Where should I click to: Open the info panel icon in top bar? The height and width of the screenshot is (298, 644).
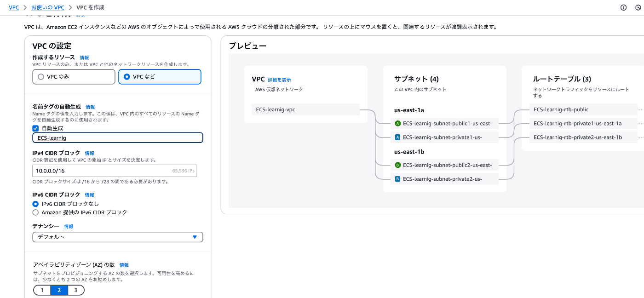click(x=624, y=7)
